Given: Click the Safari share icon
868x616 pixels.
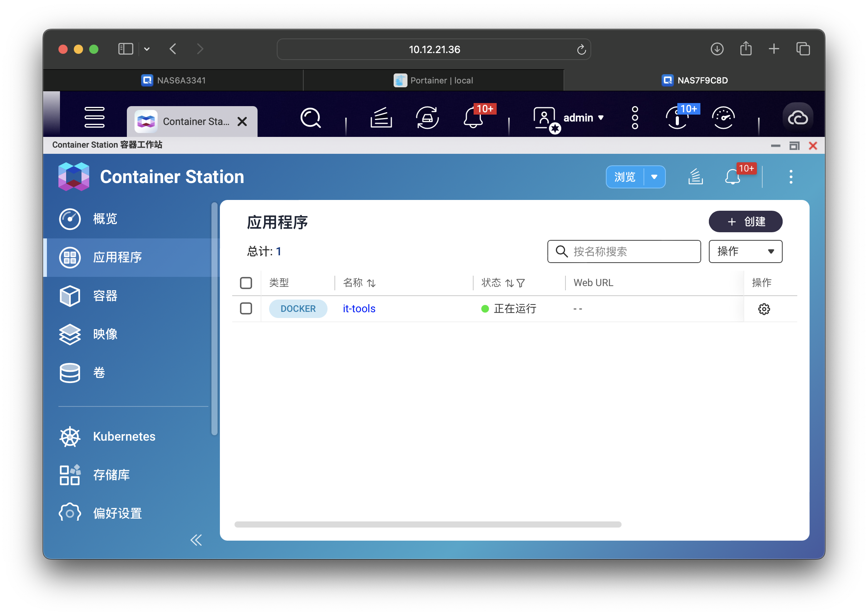Looking at the screenshot, I should 746,49.
